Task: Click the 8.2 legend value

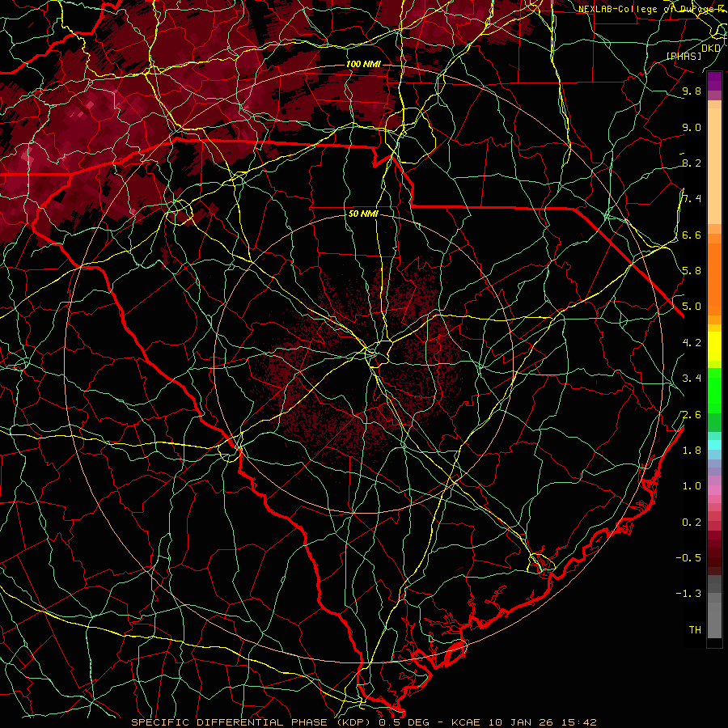Action: coord(692,163)
